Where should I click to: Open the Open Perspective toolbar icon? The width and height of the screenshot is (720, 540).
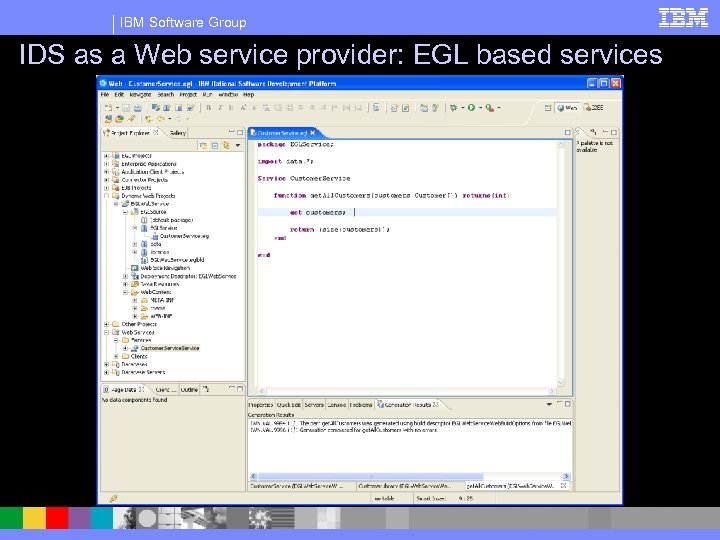[x=547, y=108]
